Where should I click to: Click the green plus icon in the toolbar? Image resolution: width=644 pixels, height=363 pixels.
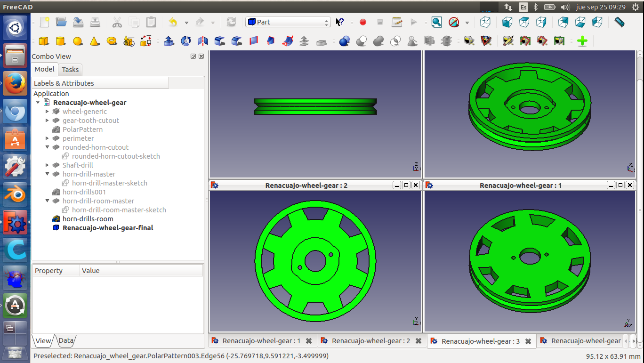(x=582, y=41)
